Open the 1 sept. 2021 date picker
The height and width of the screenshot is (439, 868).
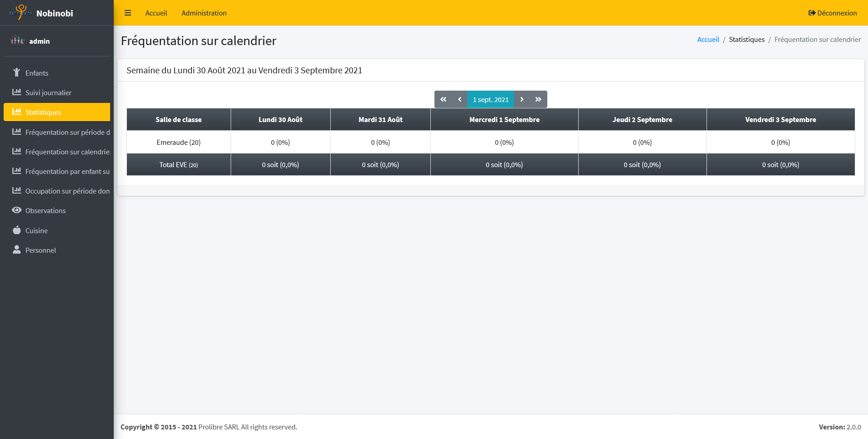click(x=490, y=99)
